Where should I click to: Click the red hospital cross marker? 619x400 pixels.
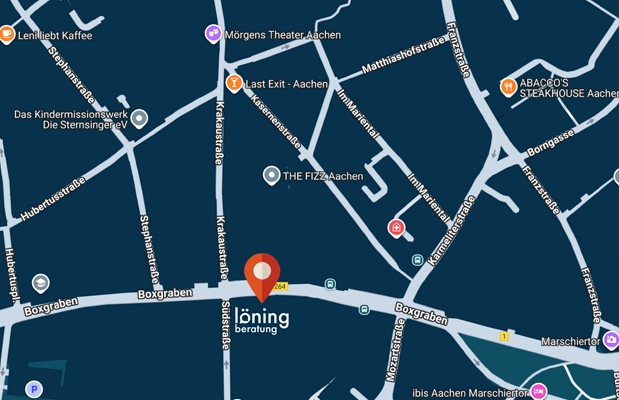(396, 228)
